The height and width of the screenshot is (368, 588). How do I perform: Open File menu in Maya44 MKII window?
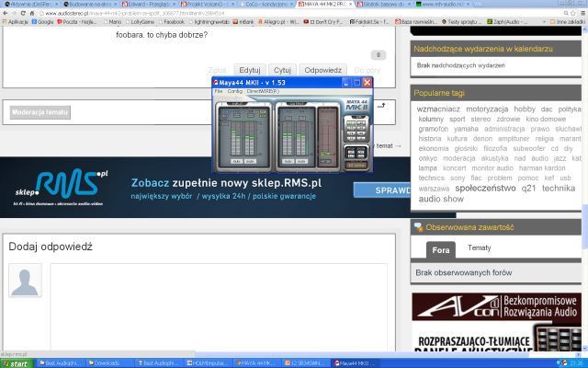point(219,91)
